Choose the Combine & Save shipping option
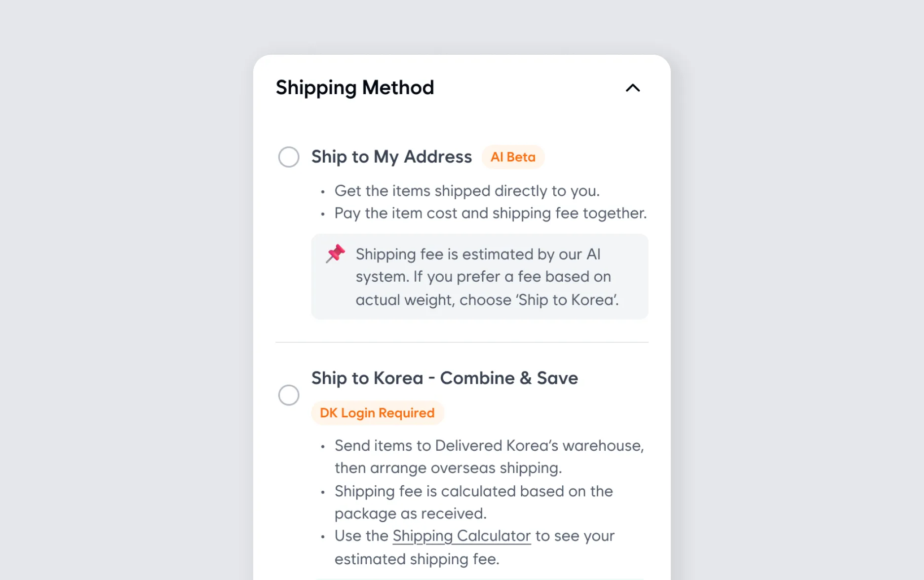This screenshot has height=580, width=924. coord(289,395)
